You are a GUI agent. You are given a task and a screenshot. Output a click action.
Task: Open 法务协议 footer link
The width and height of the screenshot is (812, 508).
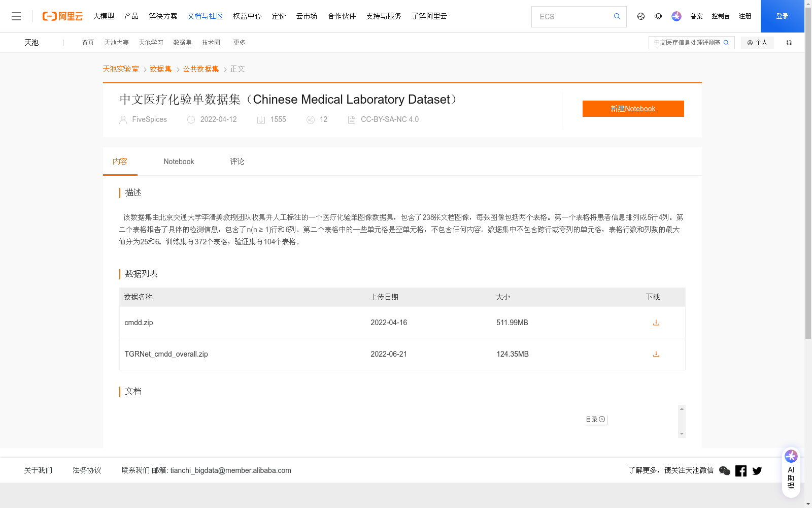tap(87, 470)
